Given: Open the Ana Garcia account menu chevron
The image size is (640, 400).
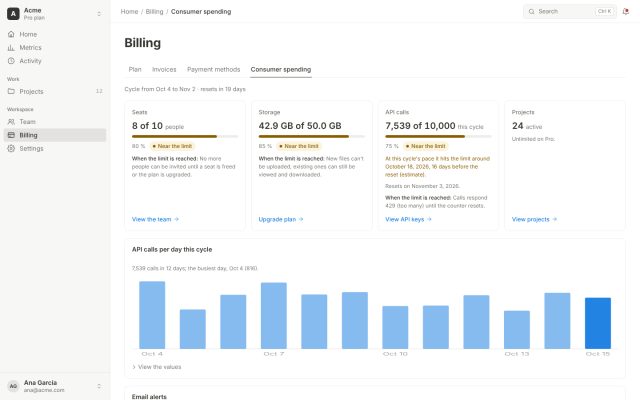Looking at the screenshot, I should 99,386.
